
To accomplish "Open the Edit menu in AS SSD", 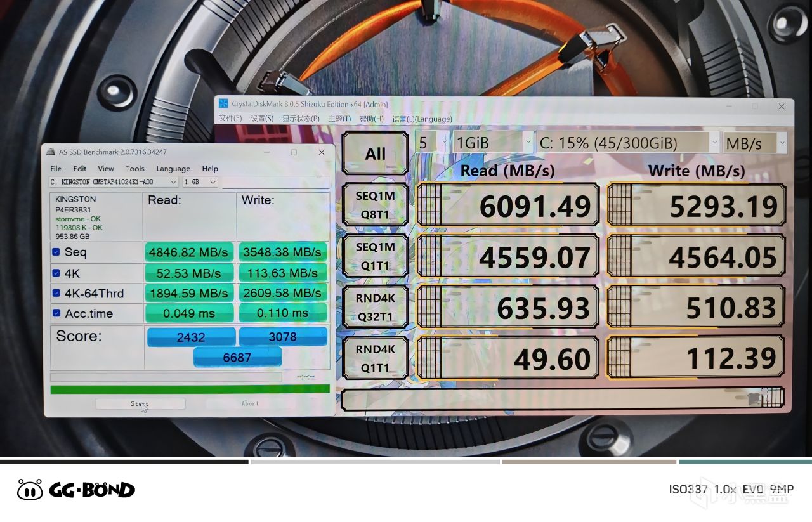I will tap(79, 169).
